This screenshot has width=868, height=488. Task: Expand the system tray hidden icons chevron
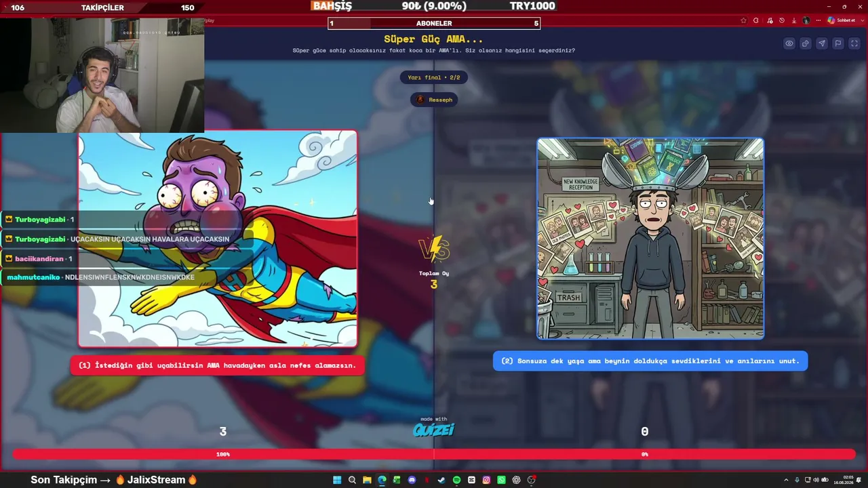(786, 480)
